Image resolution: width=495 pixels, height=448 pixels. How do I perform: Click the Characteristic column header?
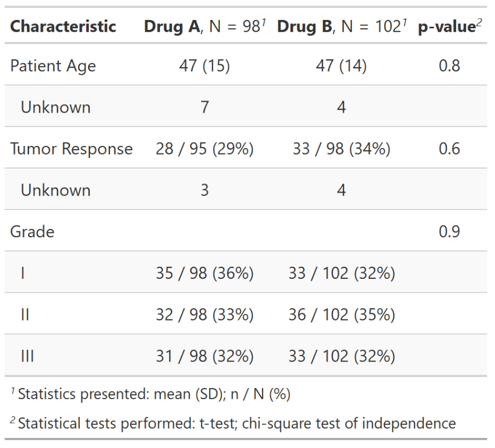point(63,27)
